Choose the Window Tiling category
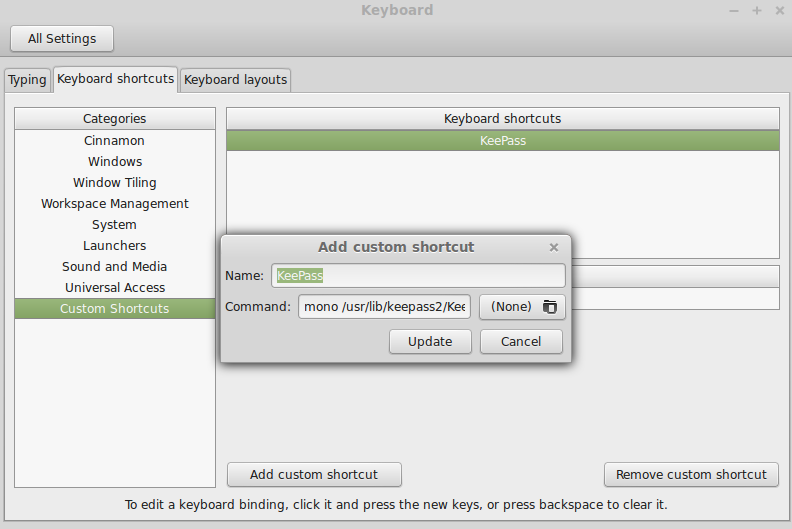 114,183
